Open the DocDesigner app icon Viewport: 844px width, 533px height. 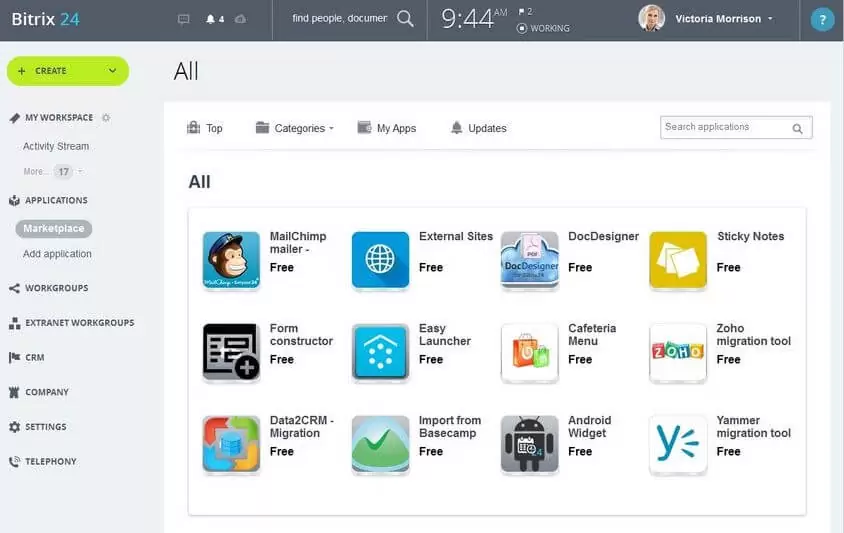(x=530, y=261)
